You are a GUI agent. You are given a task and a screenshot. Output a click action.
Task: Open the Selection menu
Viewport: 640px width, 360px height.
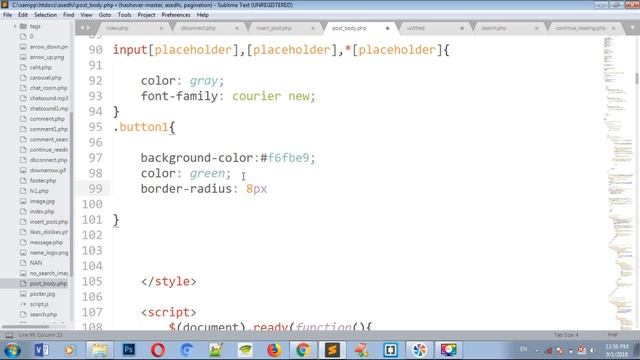click(x=45, y=15)
